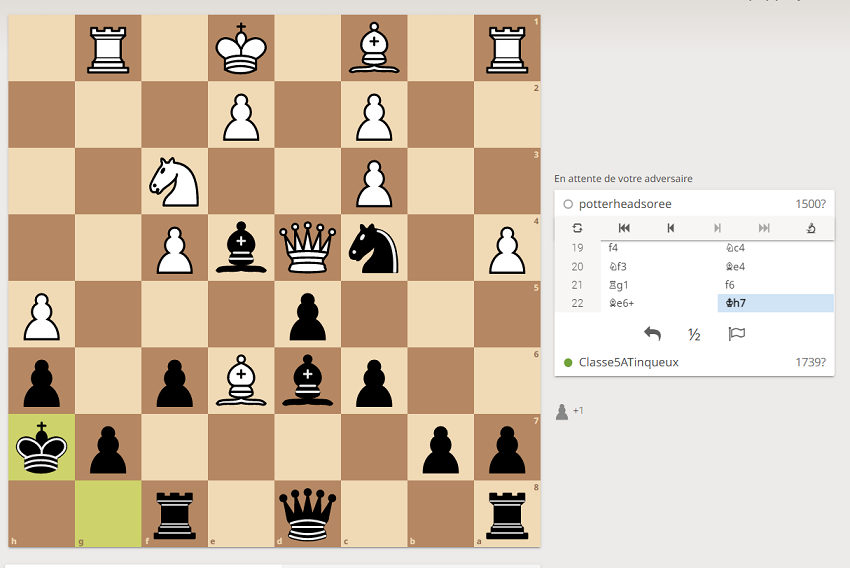Select black's move 19 Nc4
Viewport: 850px width, 568px height.
[x=776, y=248]
